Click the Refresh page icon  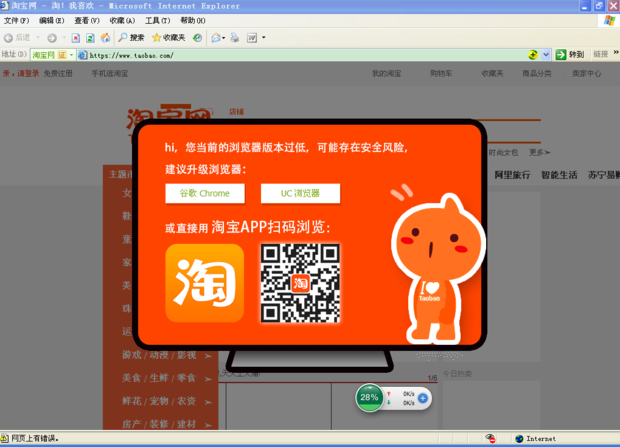[x=90, y=38]
